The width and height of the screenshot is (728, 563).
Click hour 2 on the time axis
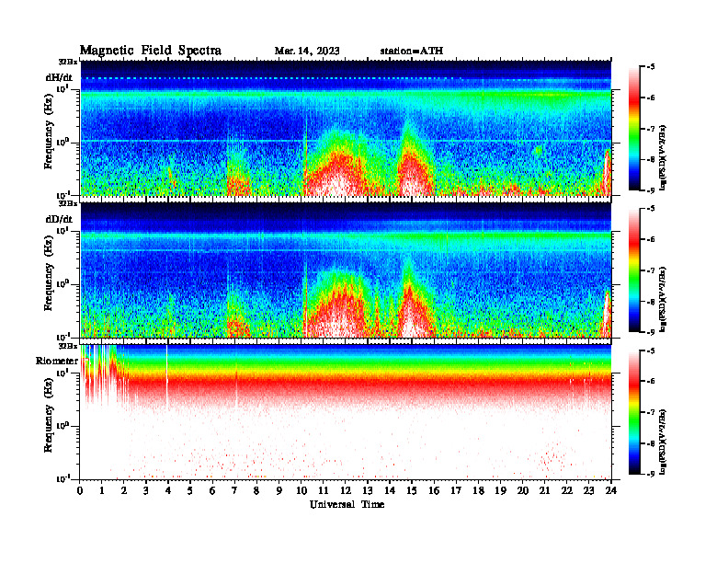pos(124,491)
